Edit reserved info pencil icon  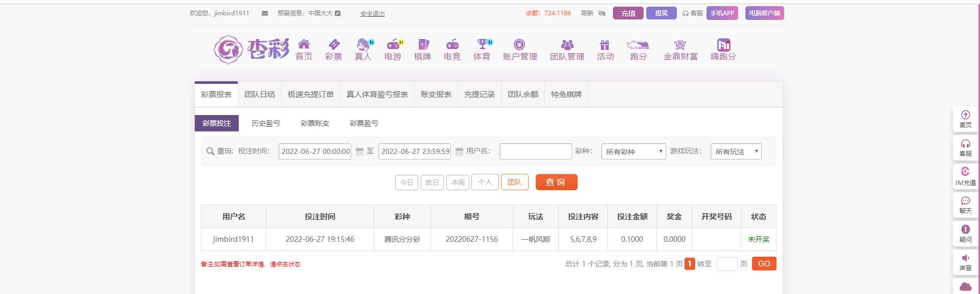[x=337, y=13]
